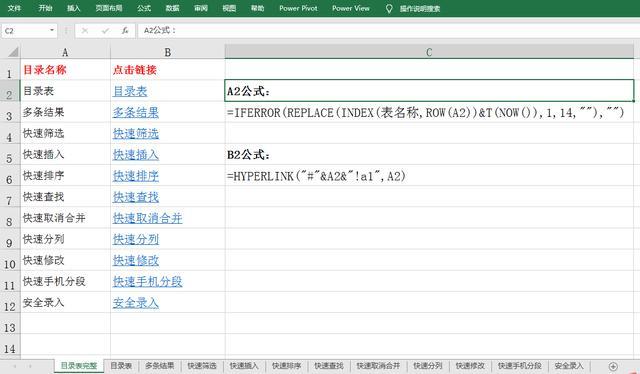The image size is (640, 374).
Task: Select the 多条结果 sheet tab
Action: click(x=160, y=366)
